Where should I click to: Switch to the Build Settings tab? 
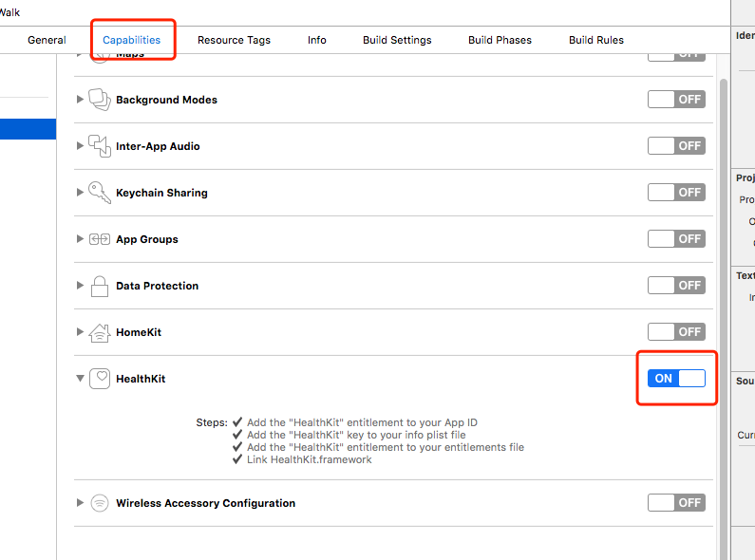(397, 40)
